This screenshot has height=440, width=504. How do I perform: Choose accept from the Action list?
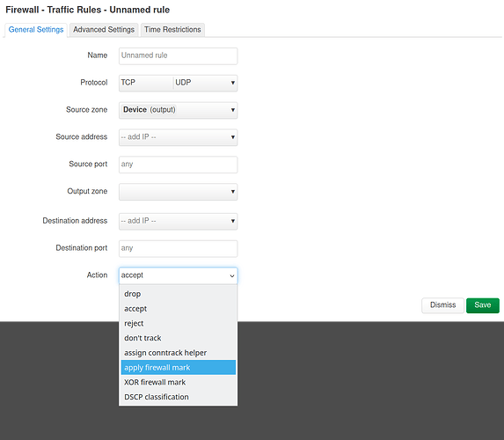(x=178, y=309)
